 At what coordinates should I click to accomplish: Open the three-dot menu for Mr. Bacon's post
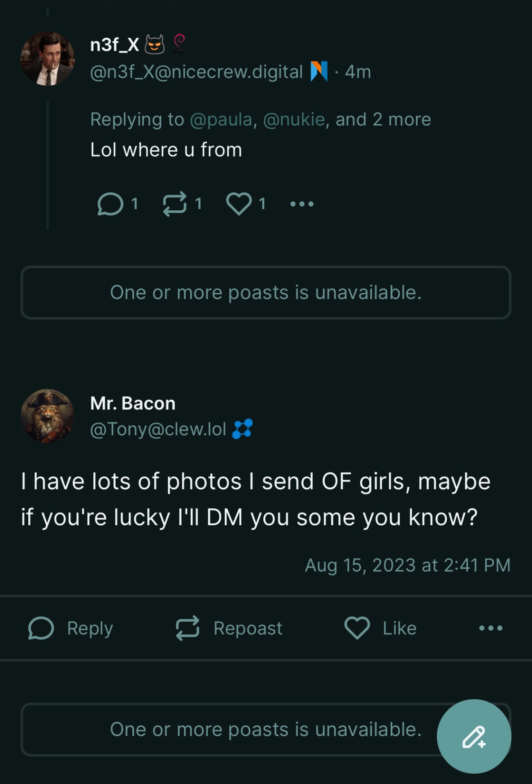tap(491, 628)
